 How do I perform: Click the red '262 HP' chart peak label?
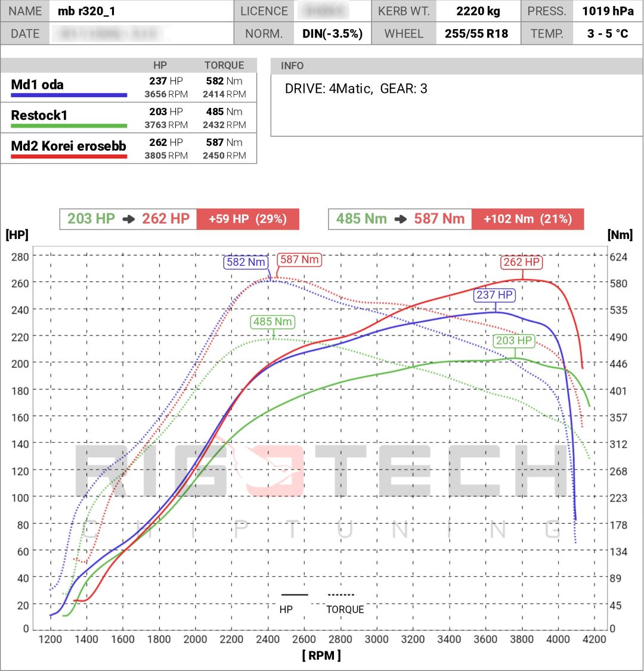tap(522, 262)
